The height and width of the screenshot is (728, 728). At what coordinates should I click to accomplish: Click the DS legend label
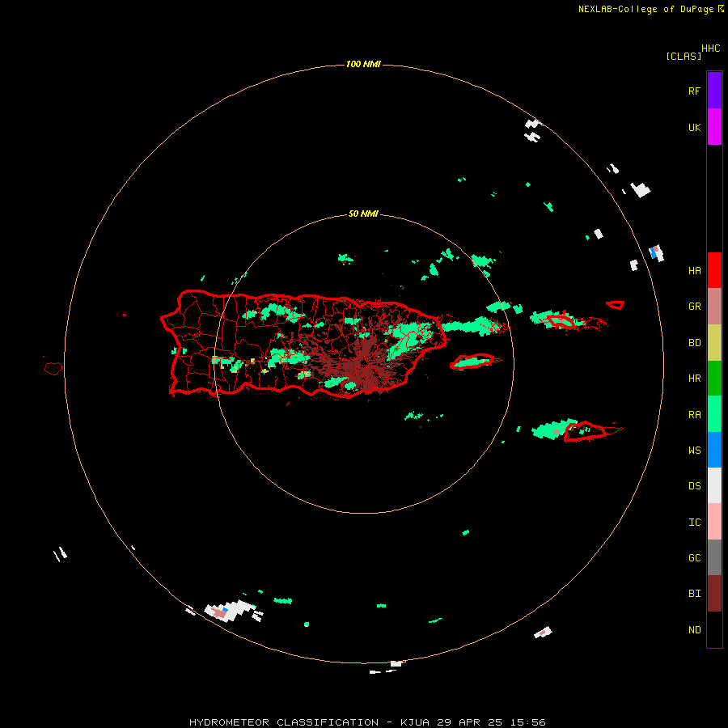tap(694, 486)
